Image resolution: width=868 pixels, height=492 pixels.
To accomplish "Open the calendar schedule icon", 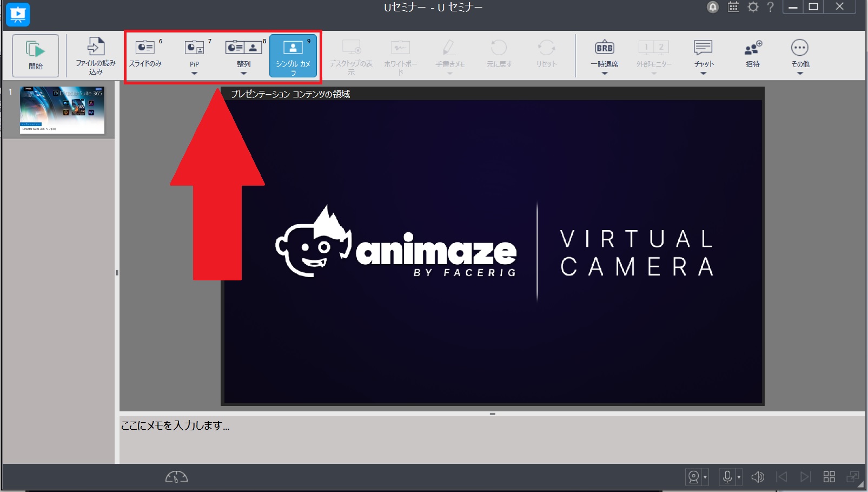I will click(x=733, y=7).
